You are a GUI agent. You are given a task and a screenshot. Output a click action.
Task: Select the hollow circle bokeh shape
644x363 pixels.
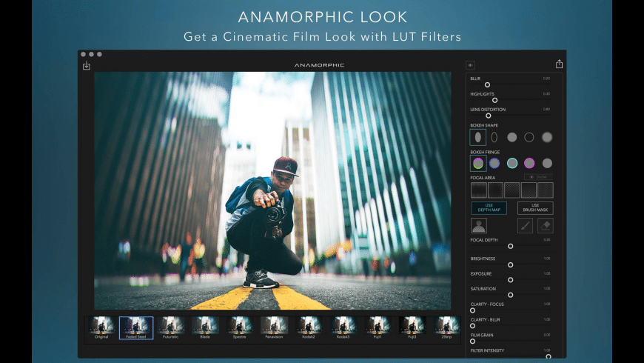coord(529,137)
